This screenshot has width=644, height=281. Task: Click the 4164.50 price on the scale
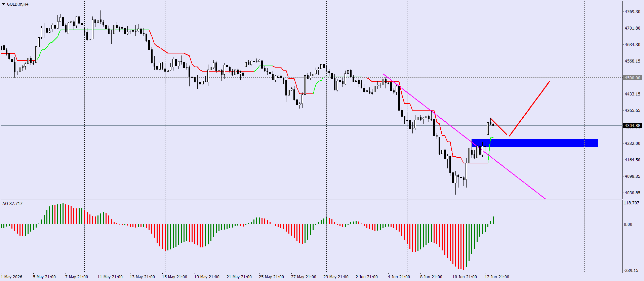pyautogui.click(x=632, y=160)
